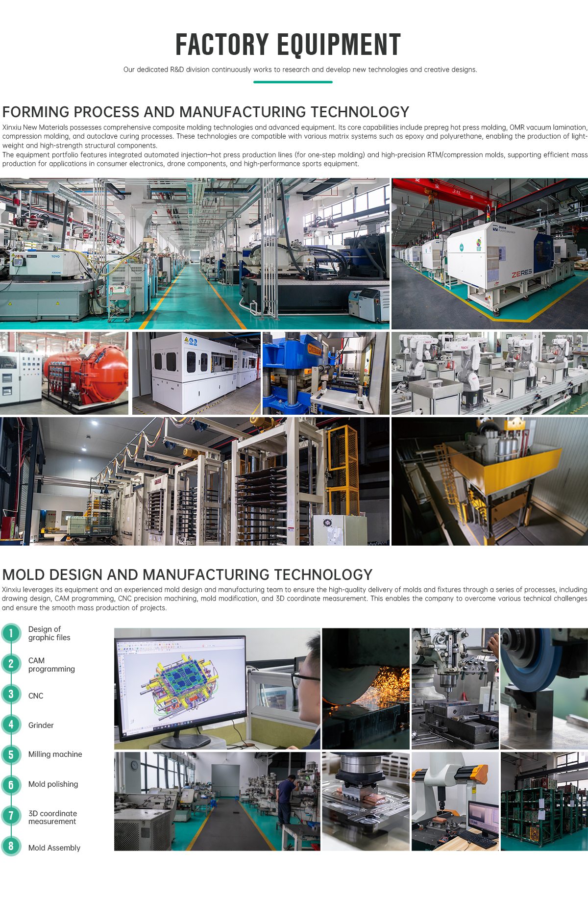588x900 pixels.
Task: Open the white ZERES machine photo
Action: tap(490, 253)
